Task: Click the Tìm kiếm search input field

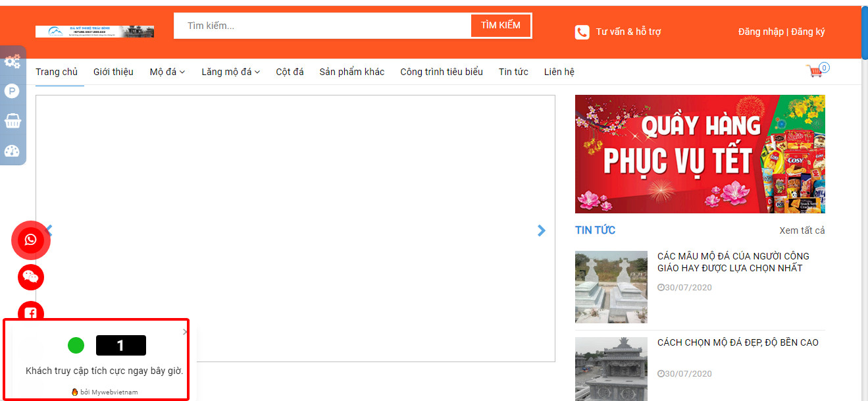Action: click(322, 26)
